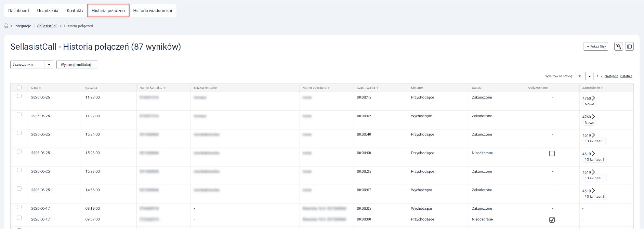
Task: Sort by Data column header
Action: pos(36,88)
